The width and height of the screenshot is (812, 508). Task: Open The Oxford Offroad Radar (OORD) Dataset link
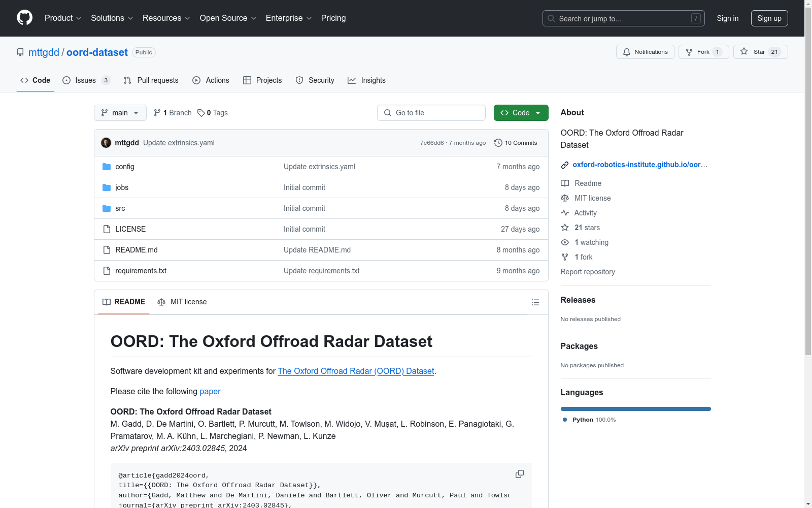coord(356,371)
